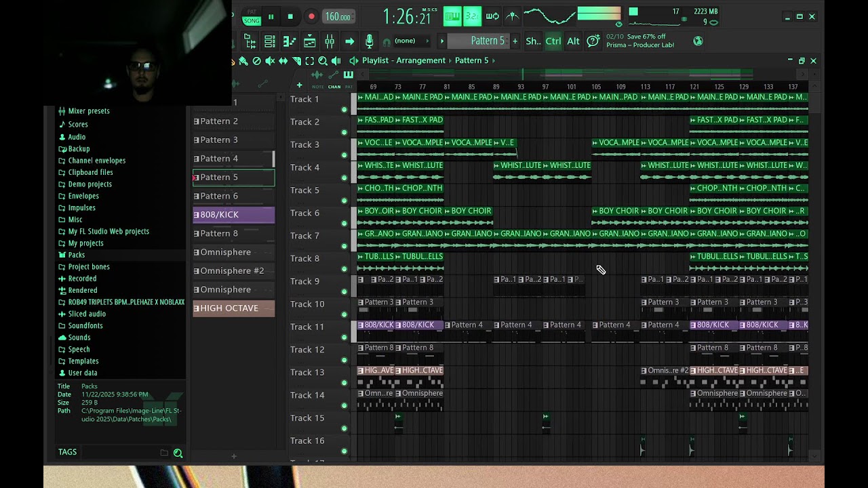Stop playback with the stop button

tap(290, 17)
